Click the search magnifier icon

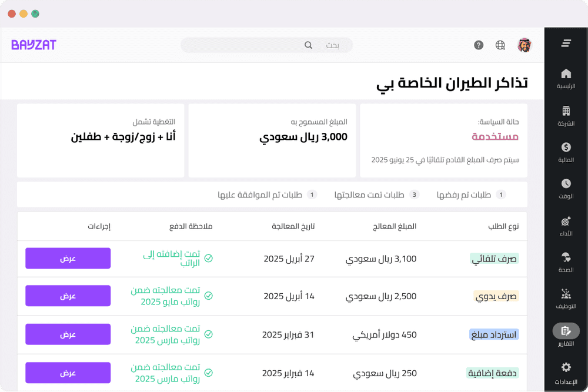(x=308, y=45)
